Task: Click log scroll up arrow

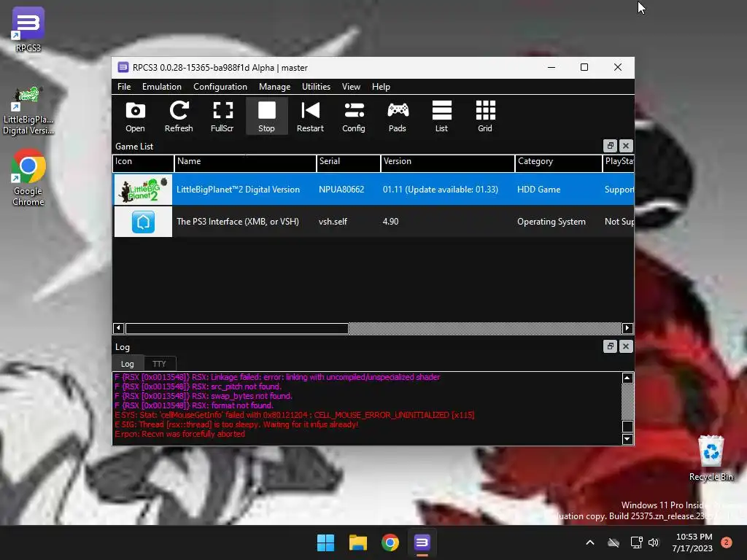Action: coord(627,378)
